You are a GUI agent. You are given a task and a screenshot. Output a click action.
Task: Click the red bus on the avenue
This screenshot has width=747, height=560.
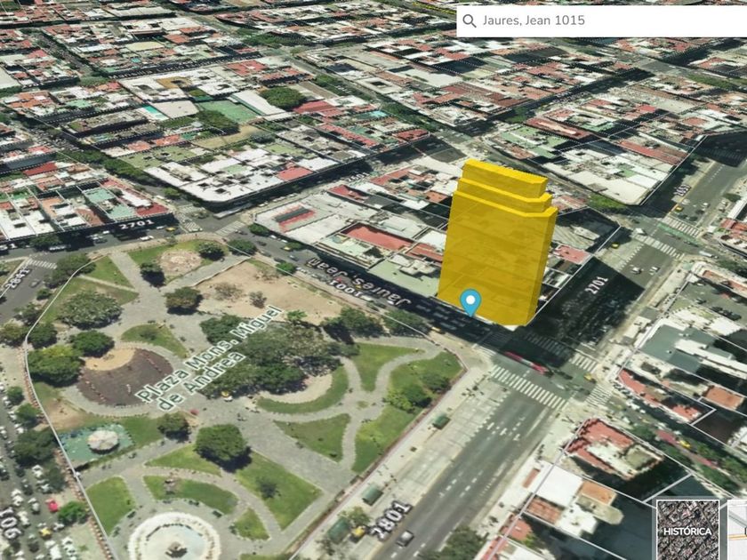pos(525,361)
